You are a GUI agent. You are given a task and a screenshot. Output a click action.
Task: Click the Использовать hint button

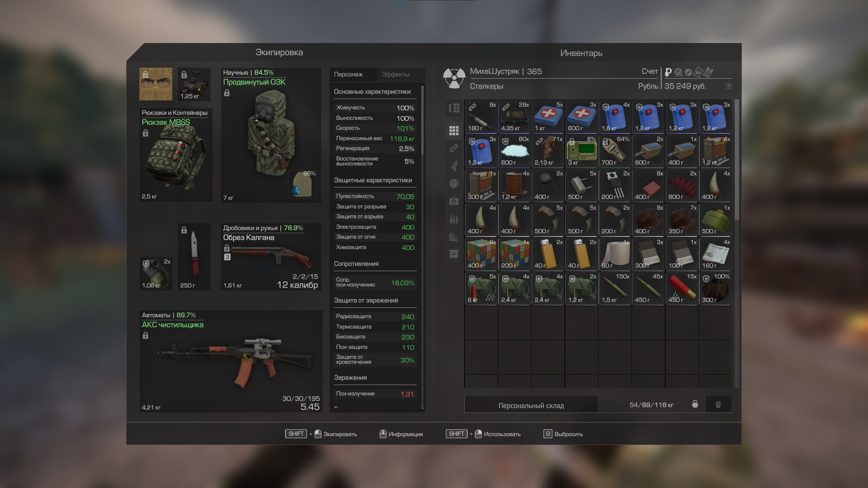pyautogui.click(x=483, y=434)
